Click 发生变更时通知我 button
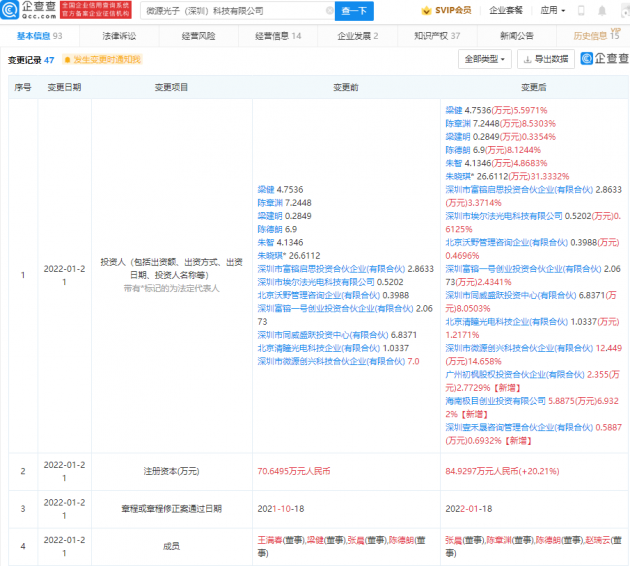Screen dimensions: 630x566 click(102, 60)
